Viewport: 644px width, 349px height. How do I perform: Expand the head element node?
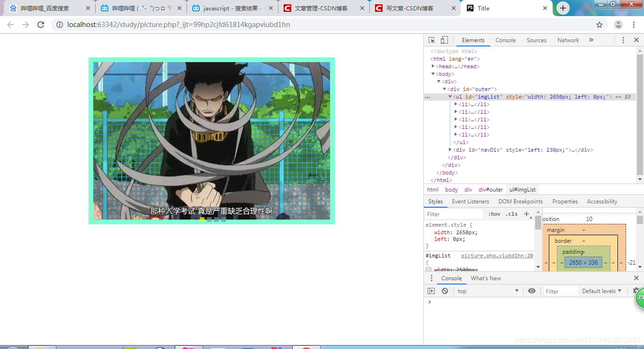click(x=433, y=66)
